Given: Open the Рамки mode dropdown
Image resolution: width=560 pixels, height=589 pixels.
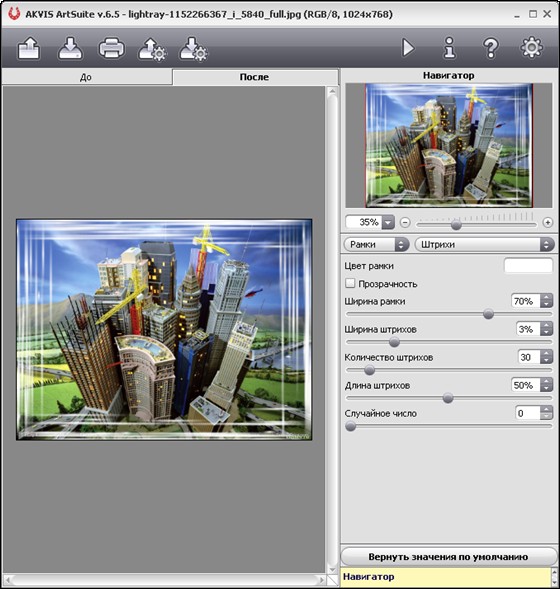Looking at the screenshot, I should [376, 245].
